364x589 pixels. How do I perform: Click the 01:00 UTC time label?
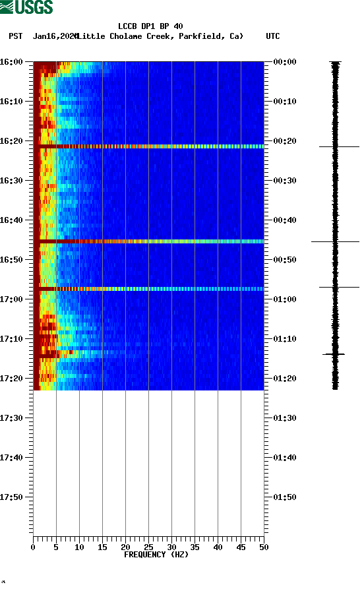tap(285, 299)
